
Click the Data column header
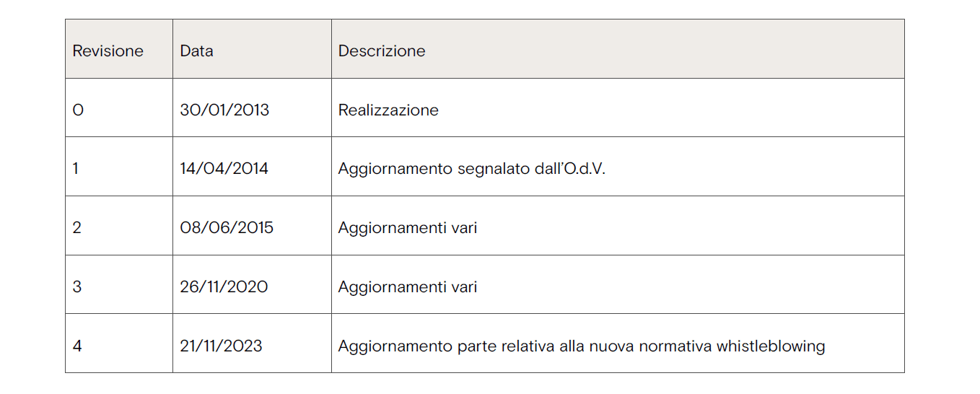tap(197, 51)
